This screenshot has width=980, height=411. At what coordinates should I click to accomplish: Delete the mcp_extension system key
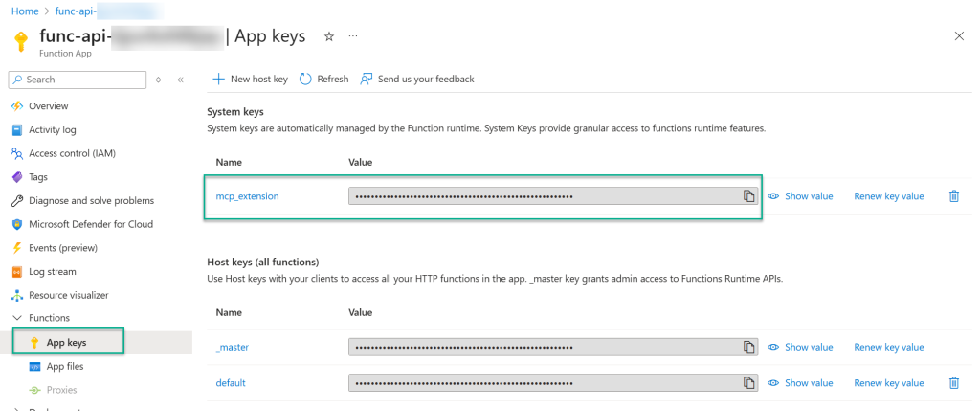point(953,196)
